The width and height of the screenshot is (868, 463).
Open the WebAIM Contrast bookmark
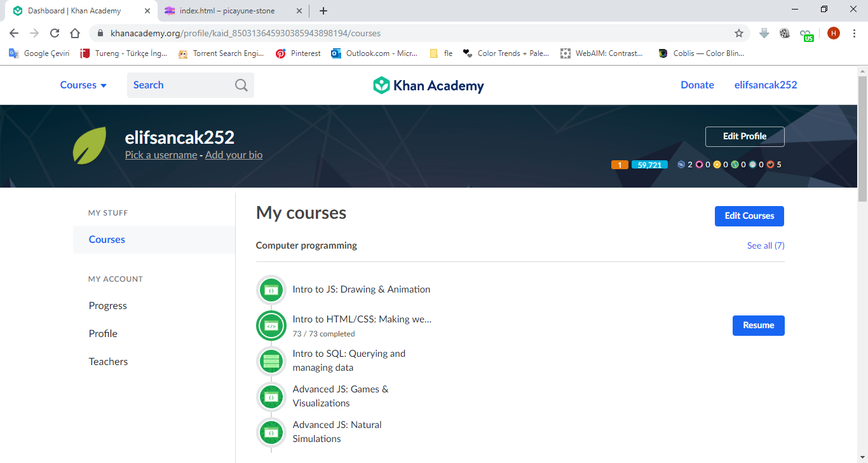[x=602, y=53]
